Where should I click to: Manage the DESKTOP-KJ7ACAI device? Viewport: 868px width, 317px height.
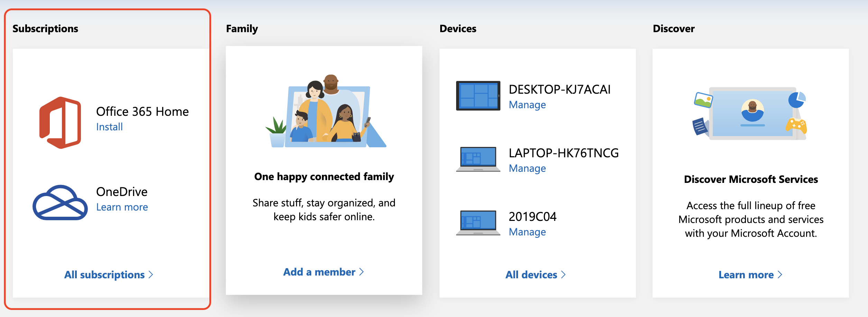coord(527,105)
